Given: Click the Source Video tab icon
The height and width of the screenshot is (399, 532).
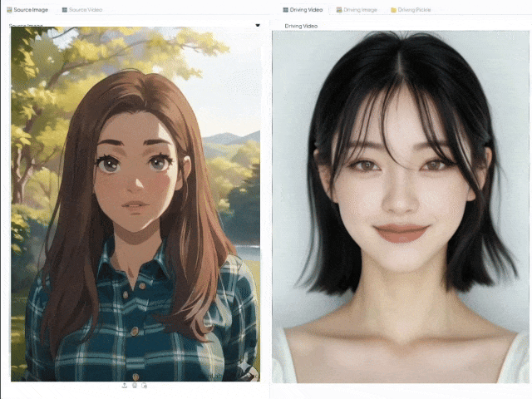Looking at the screenshot, I should pos(64,9).
